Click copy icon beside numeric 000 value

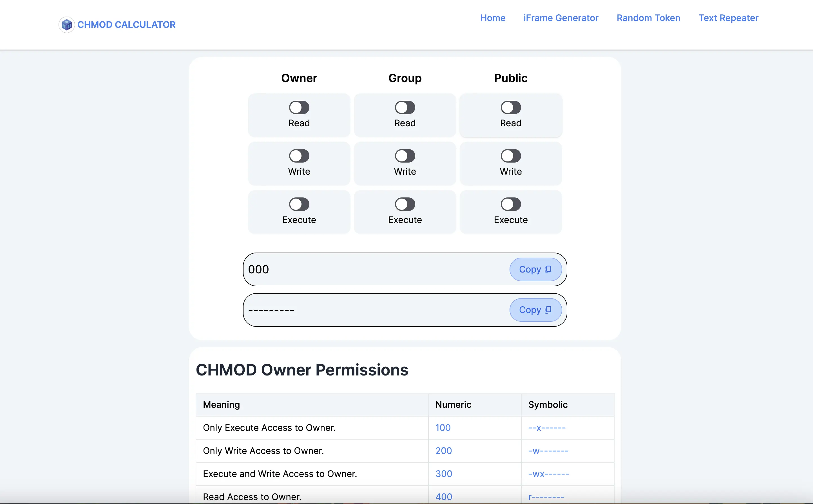click(548, 269)
